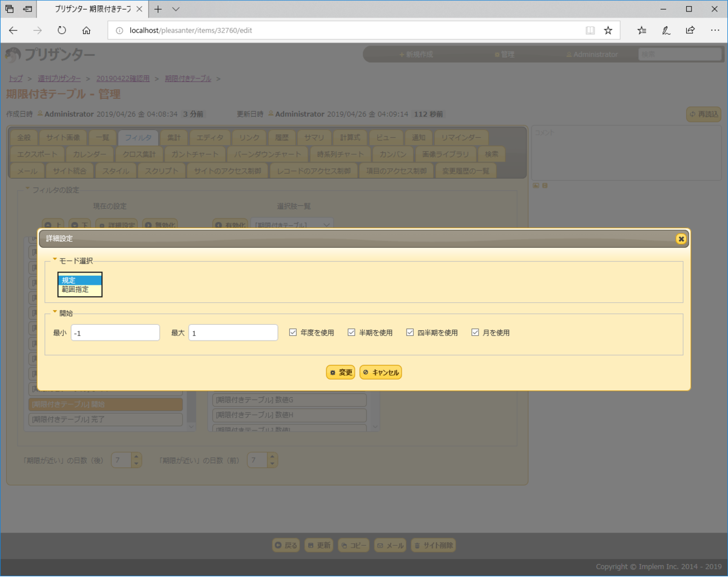Open the [期限付きテーブル] dropdown
Screen dimensions: 728x578
coord(292,225)
